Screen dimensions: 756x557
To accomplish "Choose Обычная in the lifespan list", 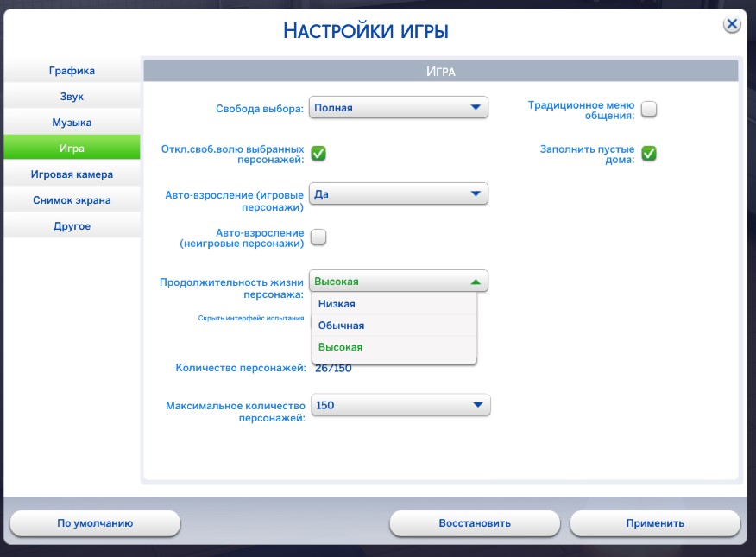I will click(x=394, y=326).
